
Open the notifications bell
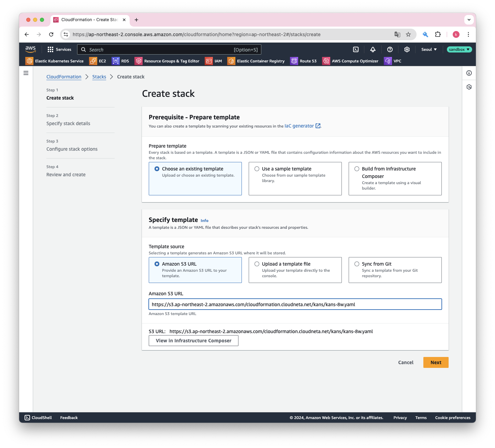click(x=373, y=49)
